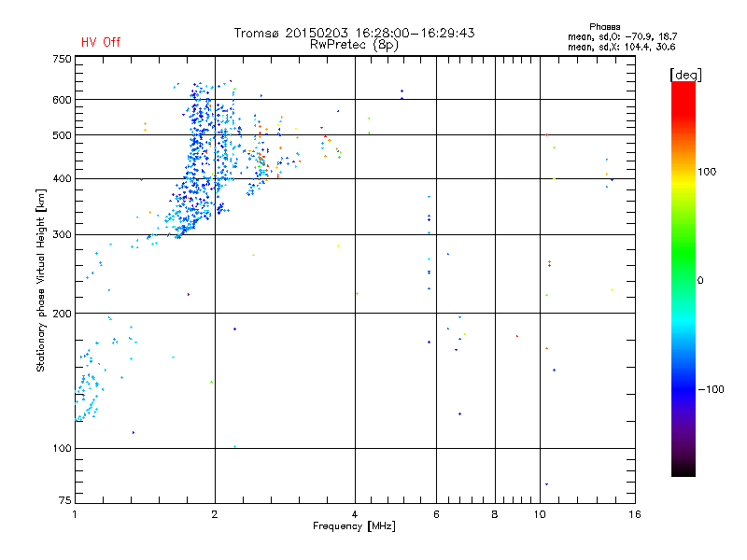Click the '[deg]' colorbar unit label
This screenshot has height=560, width=747.
(x=685, y=75)
